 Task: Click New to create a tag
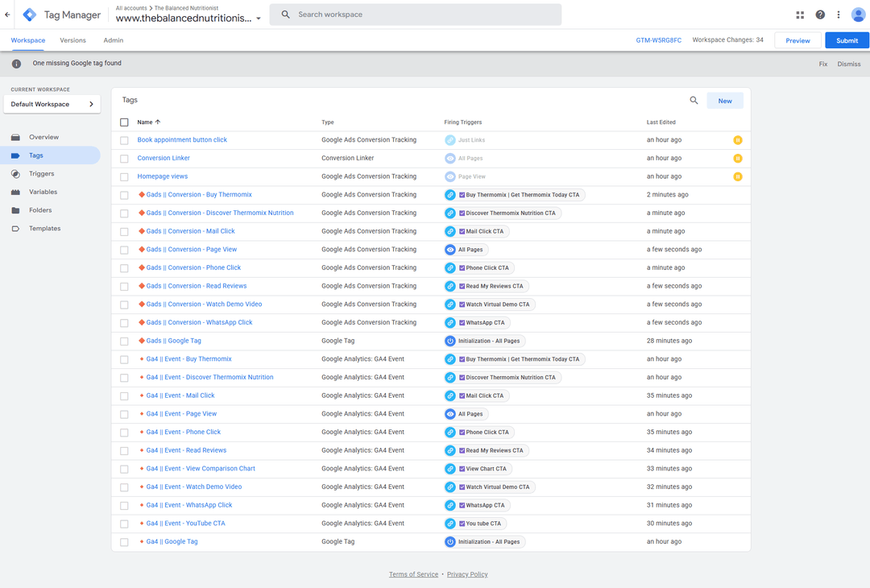[725, 101]
